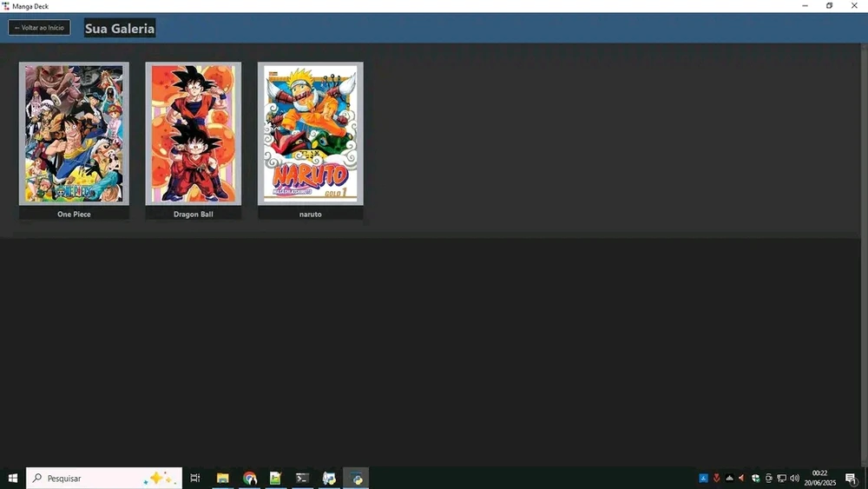Open Windows Security shield tray icon

point(755,478)
